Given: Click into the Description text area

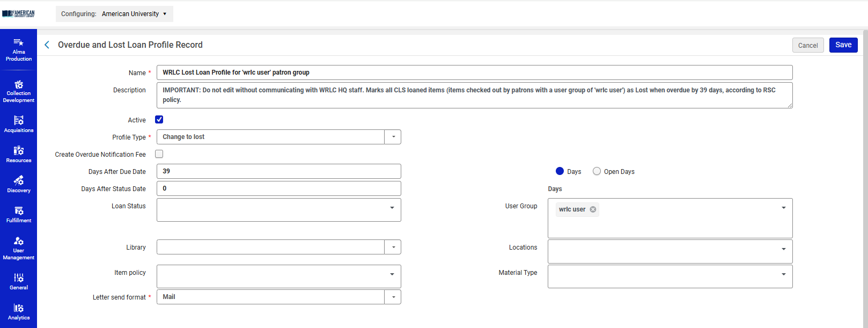Looking at the screenshot, I should (474, 95).
